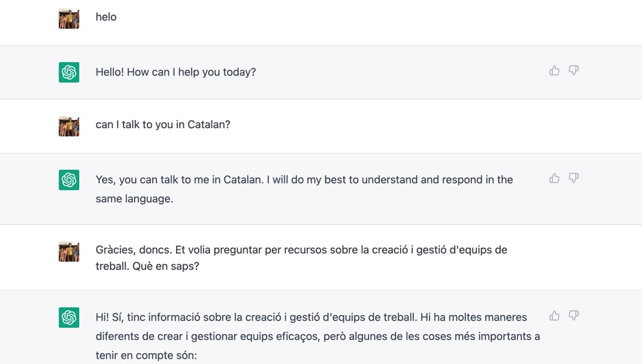The width and height of the screenshot is (642, 364).
Task: Click the "helo" message text
Action: click(x=106, y=17)
